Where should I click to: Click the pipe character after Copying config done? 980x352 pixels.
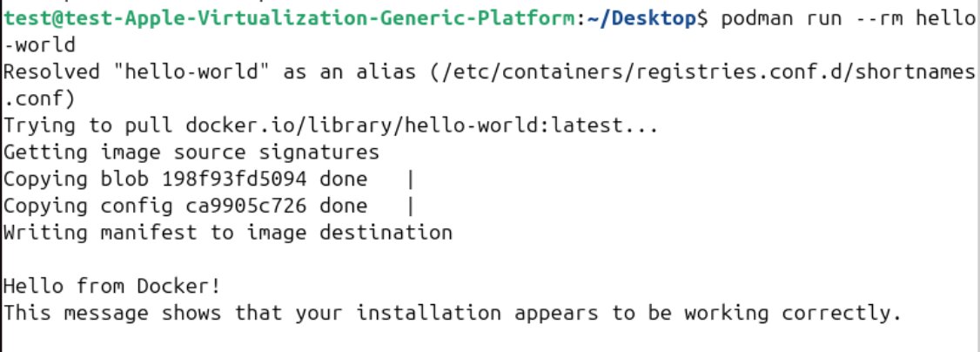[411, 206]
